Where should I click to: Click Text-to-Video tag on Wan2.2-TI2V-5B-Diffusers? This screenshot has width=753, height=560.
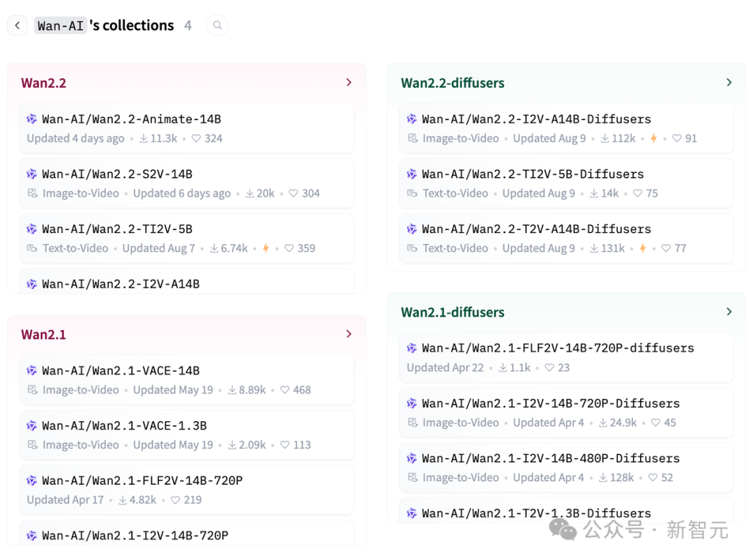click(x=448, y=194)
